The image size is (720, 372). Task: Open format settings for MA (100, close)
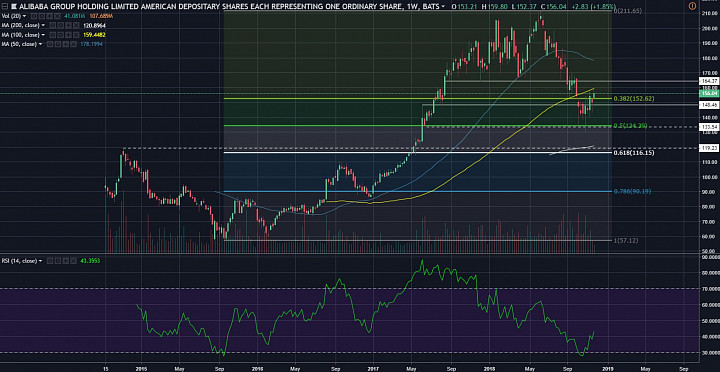(61, 35)
